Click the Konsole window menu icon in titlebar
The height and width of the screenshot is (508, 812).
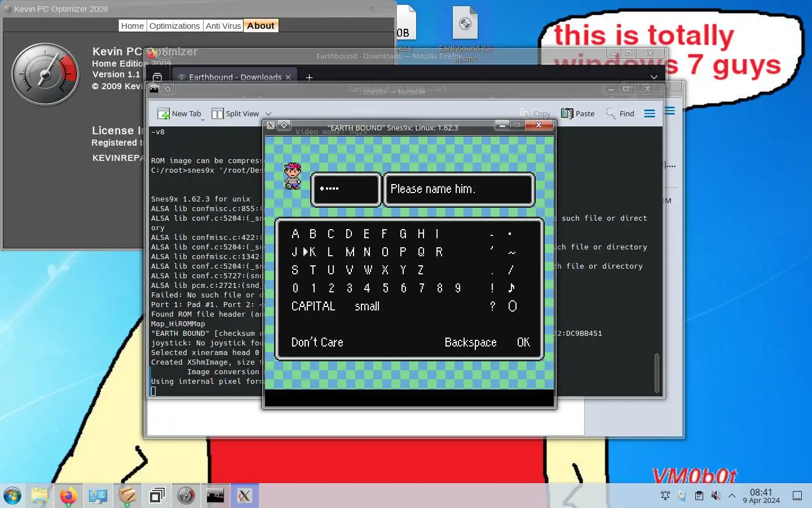point(155,89)
